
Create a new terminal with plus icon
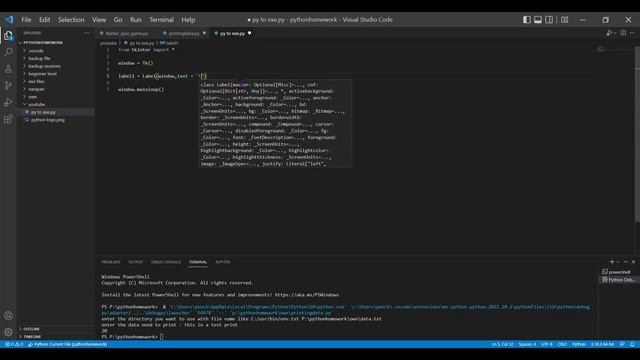pyautogui.click(x=611, y=262)
